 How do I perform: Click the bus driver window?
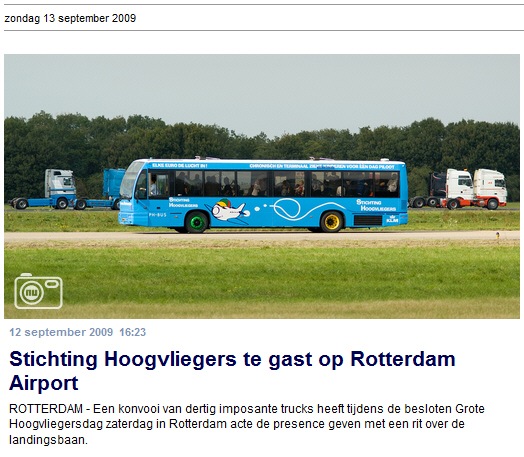coord(158,185)
